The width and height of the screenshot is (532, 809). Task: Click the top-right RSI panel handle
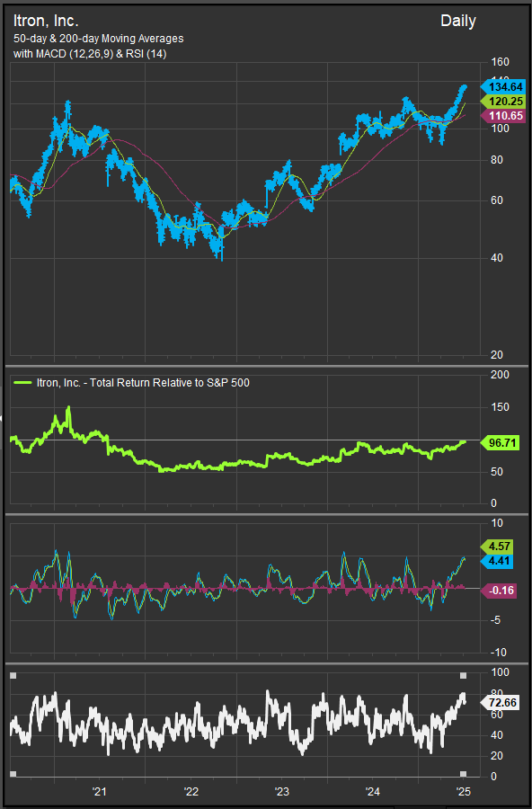tap(464, 675)
